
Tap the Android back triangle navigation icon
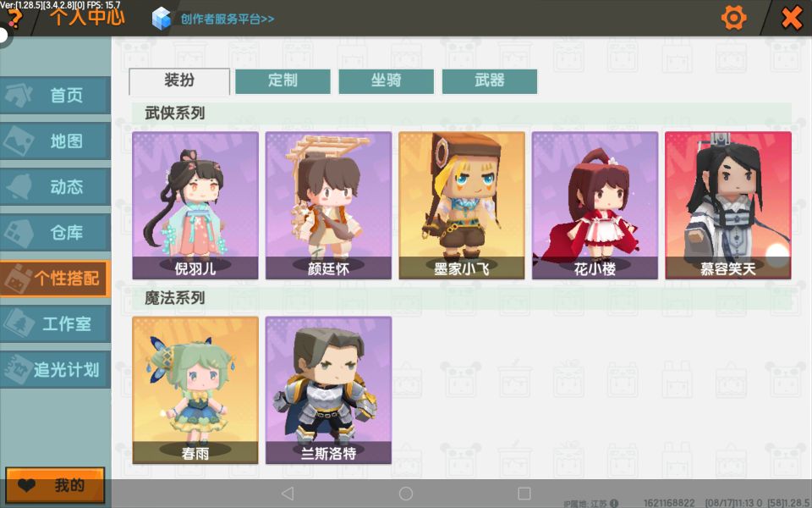pyautogui.click(x=288, y=494)
